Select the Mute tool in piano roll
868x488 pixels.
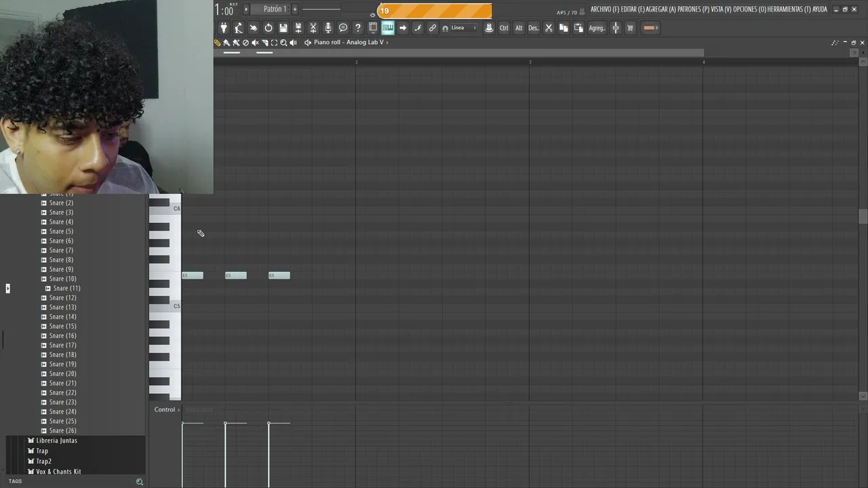pyautogui.click(x=255, y=43)
